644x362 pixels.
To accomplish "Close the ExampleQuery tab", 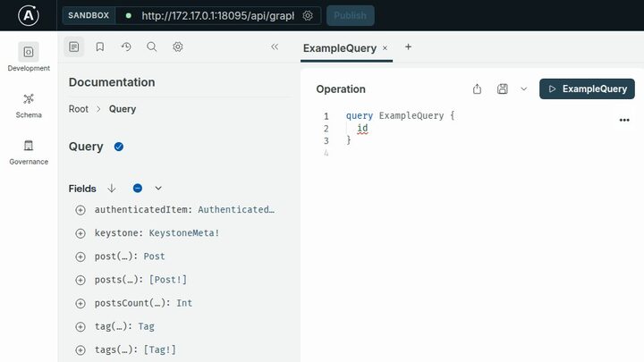I will (386, 48).
